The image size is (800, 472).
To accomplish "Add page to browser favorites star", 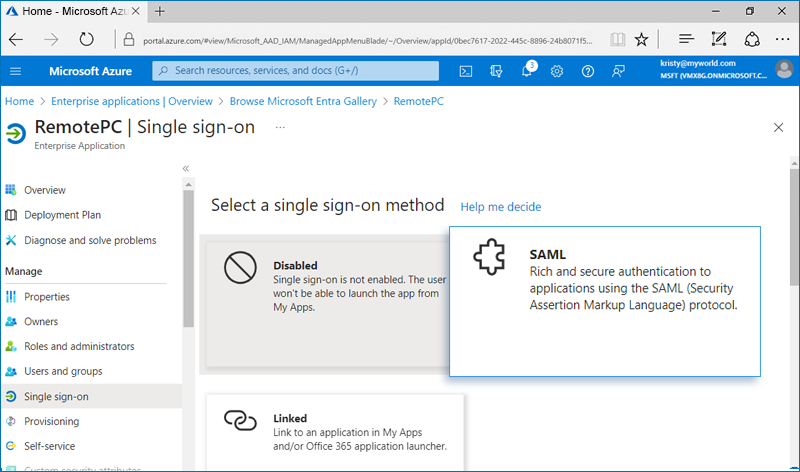I will pos(641,39).
